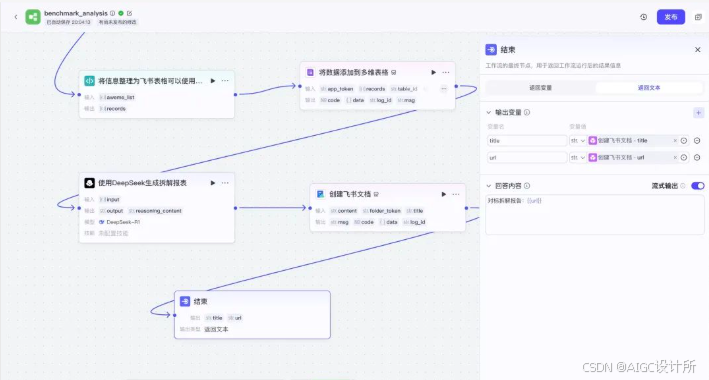Edit the benchmark_analysis workflow name

130,13
